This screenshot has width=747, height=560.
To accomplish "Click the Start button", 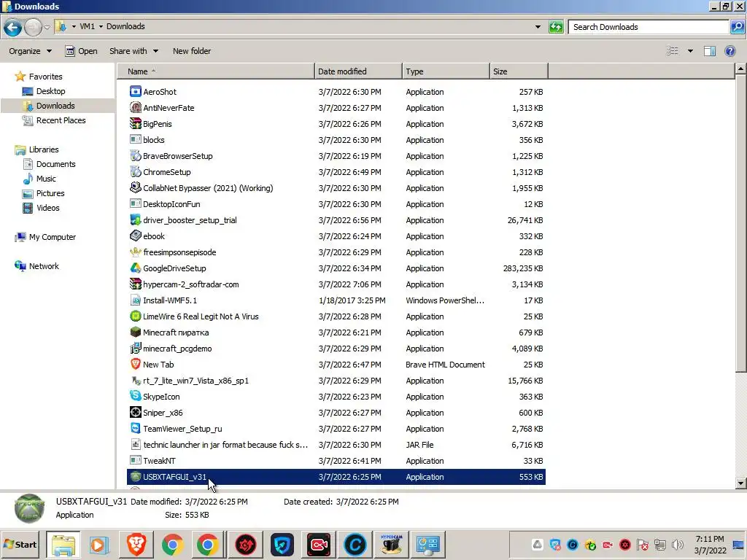I will pos(20,544).
